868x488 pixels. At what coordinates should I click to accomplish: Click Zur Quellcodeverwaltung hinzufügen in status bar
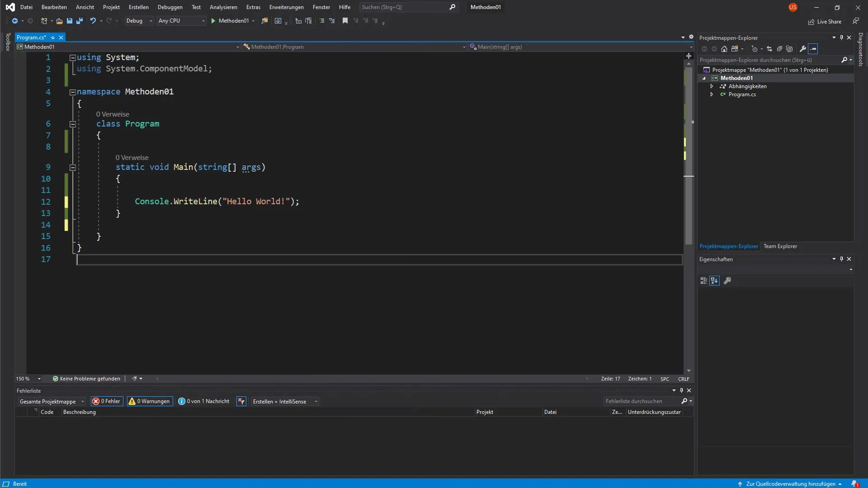[x=790, y=483]
